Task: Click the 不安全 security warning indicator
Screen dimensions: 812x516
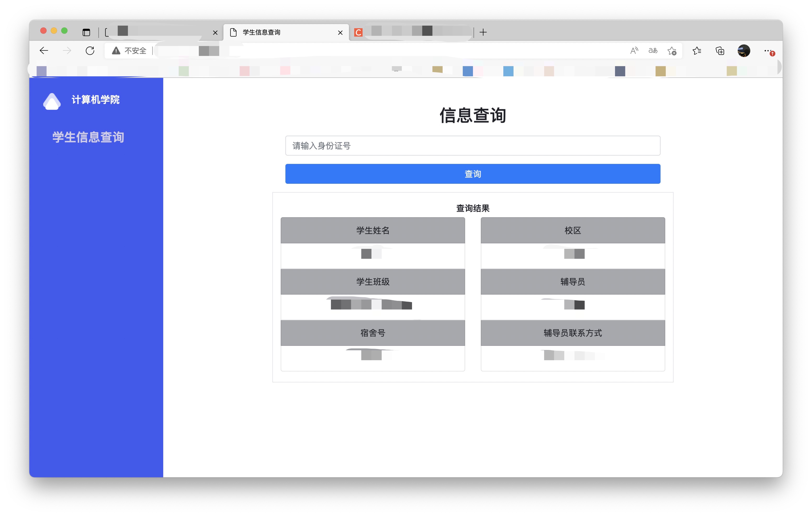Action: point(129,50)
